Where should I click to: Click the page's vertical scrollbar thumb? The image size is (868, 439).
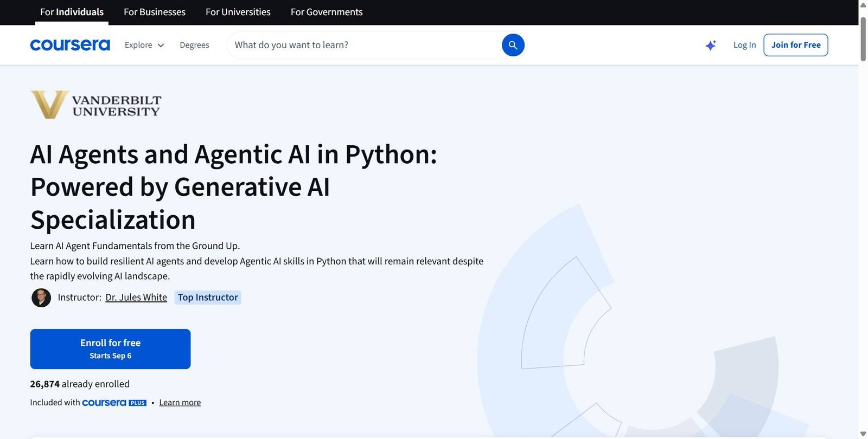(863, 39)
